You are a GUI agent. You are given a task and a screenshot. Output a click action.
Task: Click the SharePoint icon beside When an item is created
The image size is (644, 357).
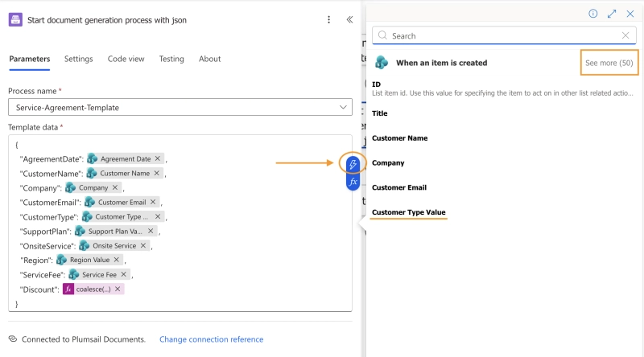[x=382, y=63]
